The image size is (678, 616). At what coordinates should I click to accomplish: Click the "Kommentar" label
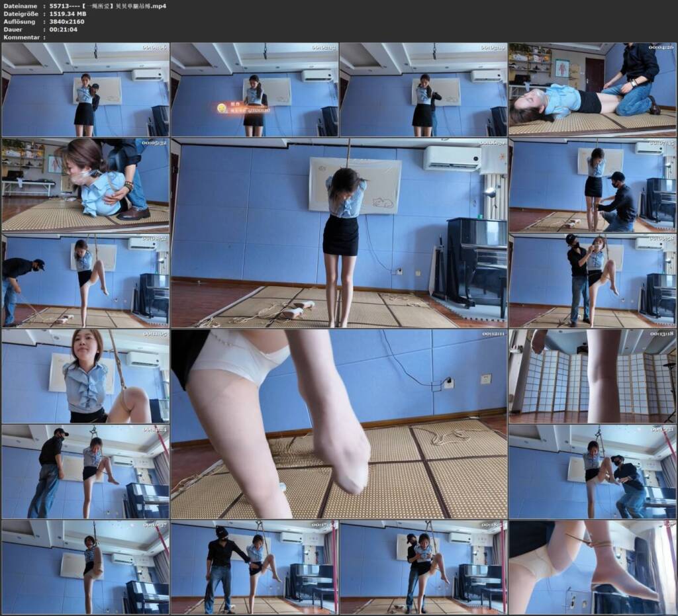[22, 37]
